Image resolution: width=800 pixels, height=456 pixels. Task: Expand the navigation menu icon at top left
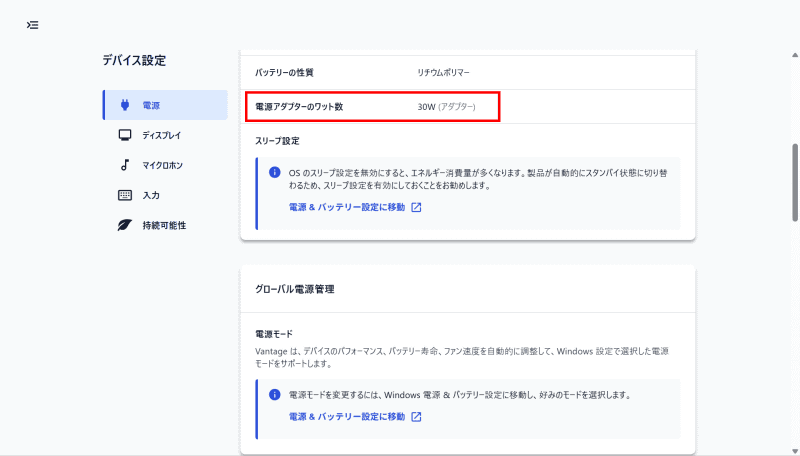click(33, 25)
